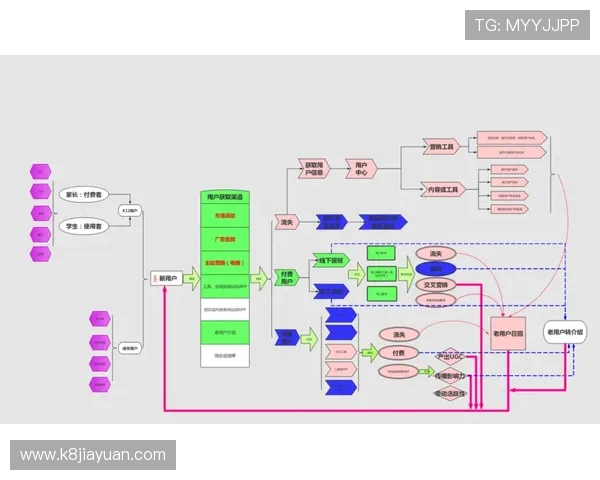Click the 老用户召回 pink box
This screenshot has height=480, width=600.
[509, 332]
